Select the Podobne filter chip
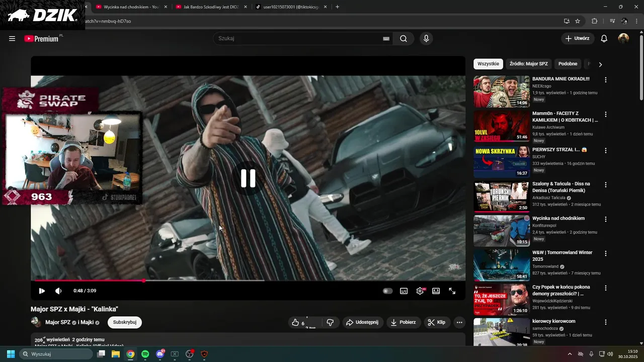 [568, 64]
